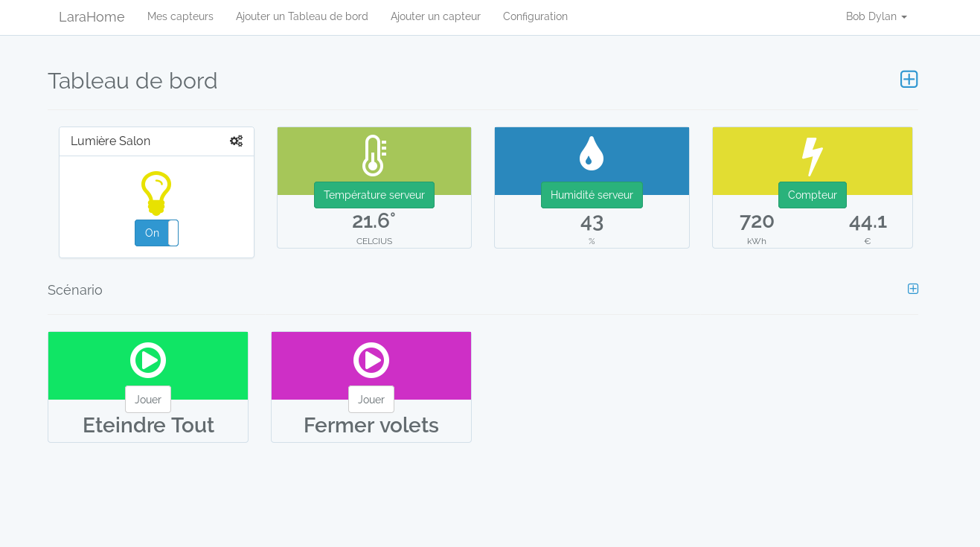980x547 pixels.
Task: Click the yellow light bulb icon
Action: 156,193
